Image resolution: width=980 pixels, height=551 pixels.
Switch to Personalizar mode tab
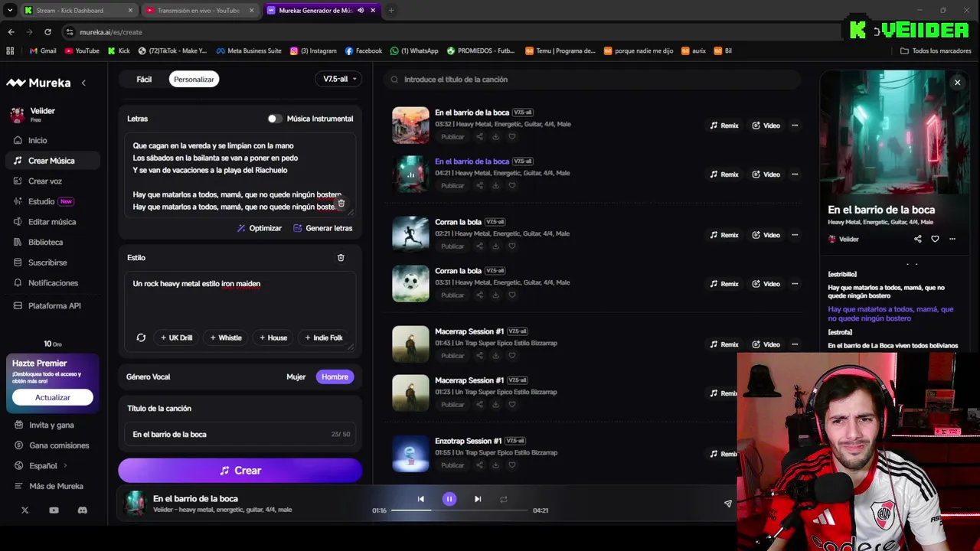click(194, 79)
